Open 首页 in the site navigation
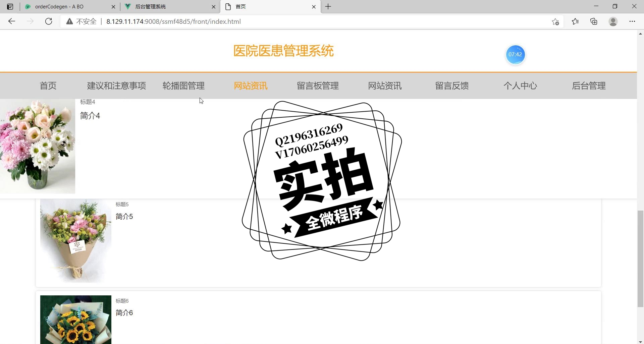 (48, 86)
